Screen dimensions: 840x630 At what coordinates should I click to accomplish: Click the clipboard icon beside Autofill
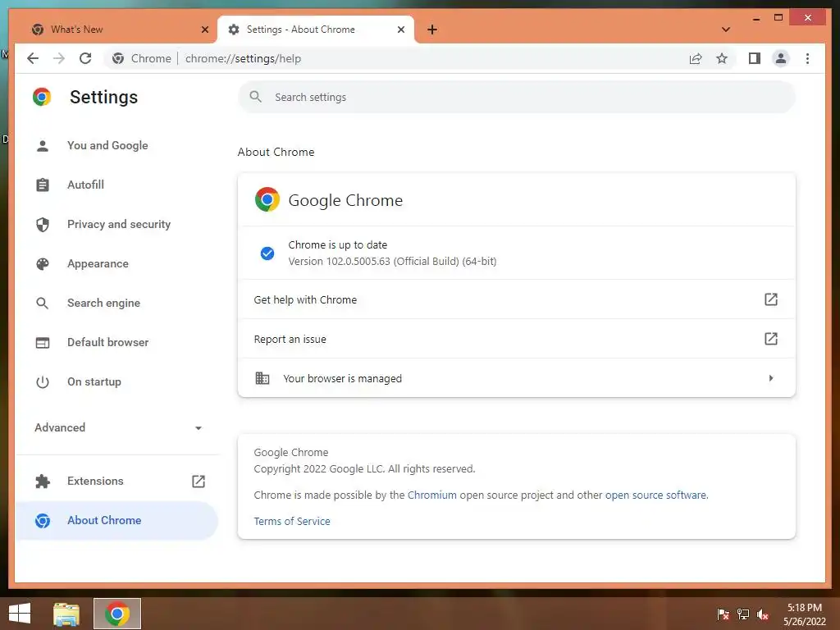[43, 185]
